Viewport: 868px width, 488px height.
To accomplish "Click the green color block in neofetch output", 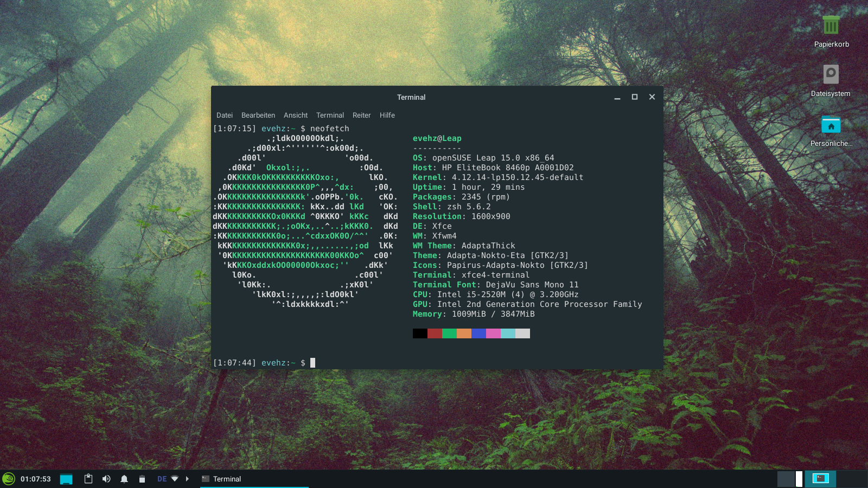I will coord(449,333).
